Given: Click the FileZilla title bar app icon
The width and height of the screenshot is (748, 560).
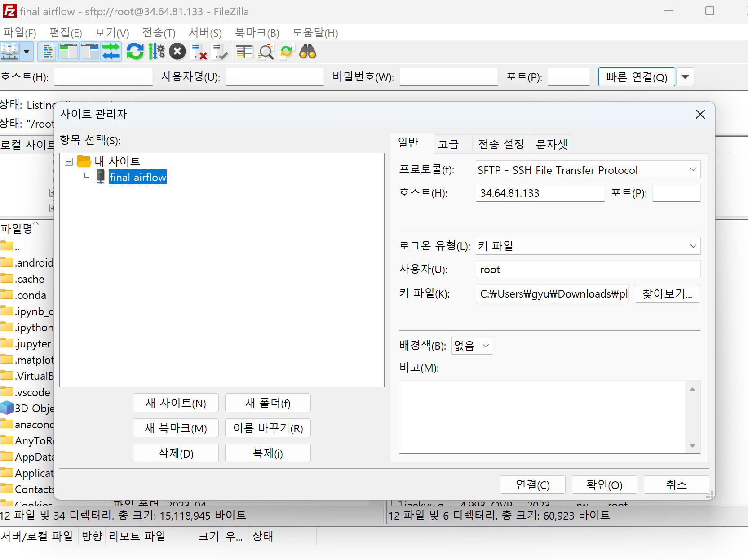Looking at the screenshot, I should click(9, 11).
